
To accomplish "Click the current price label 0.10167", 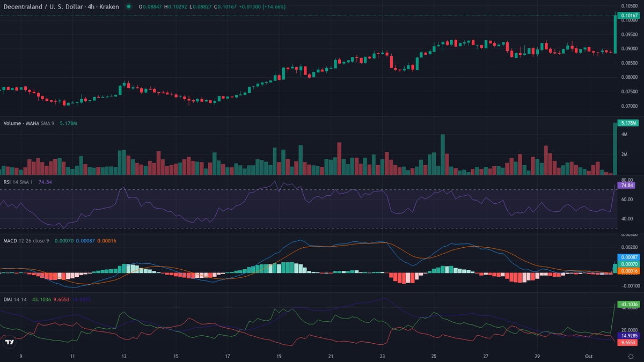I will point(630,16).
